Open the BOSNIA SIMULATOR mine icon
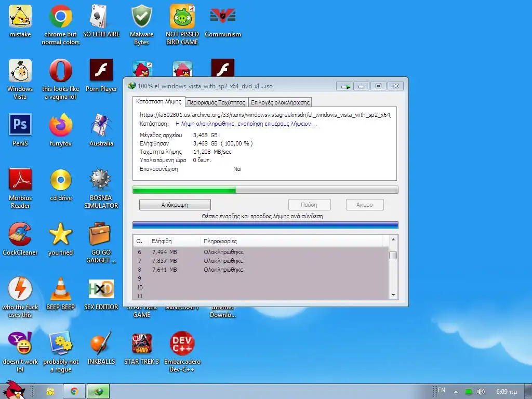Screen dimensions: 532x399 click(101, 188)
